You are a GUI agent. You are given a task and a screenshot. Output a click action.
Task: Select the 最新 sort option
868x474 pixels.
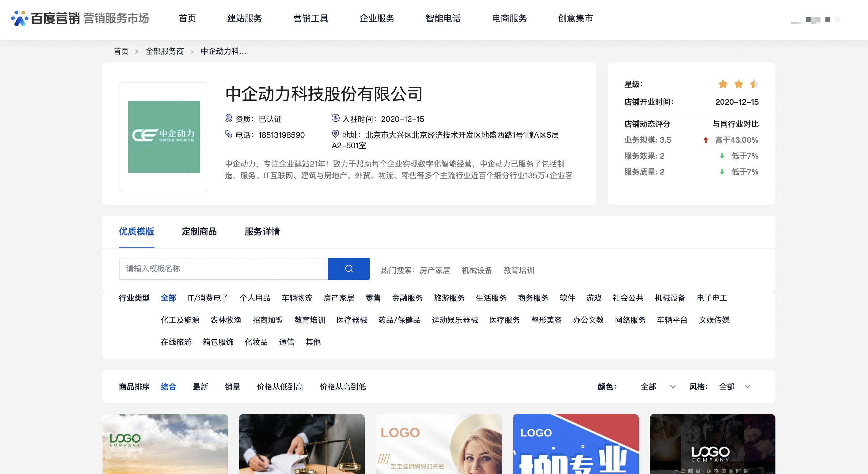coord(200,386)
